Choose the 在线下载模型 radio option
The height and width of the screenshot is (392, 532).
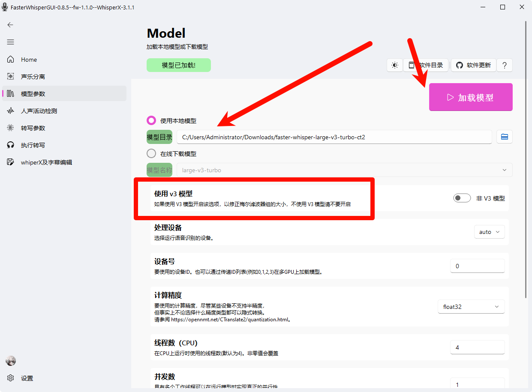(x=151, y=153)
